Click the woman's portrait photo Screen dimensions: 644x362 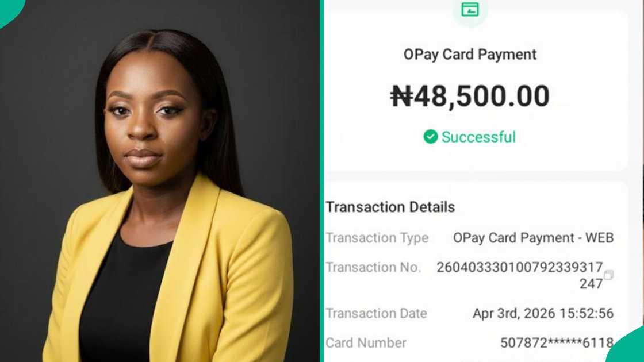(x=155, y=181)
